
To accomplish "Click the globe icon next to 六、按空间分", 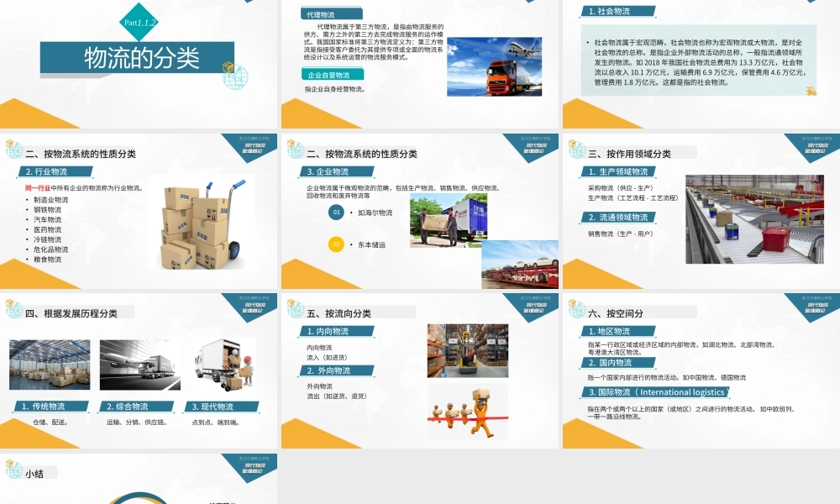I will [575, 309].
